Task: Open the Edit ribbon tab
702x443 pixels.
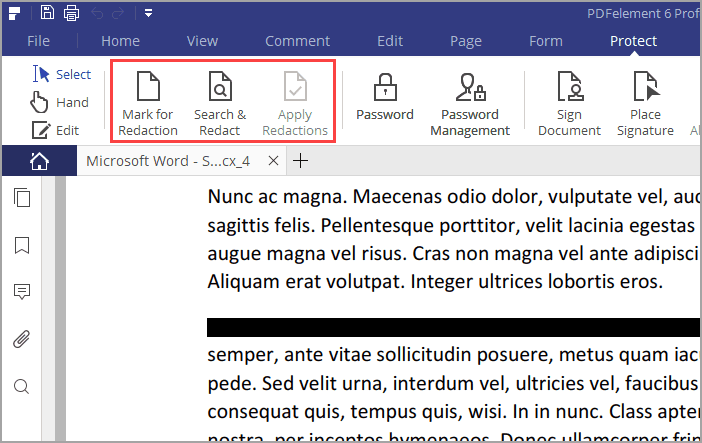Action: pyautogui.click(x=390, y=41)
